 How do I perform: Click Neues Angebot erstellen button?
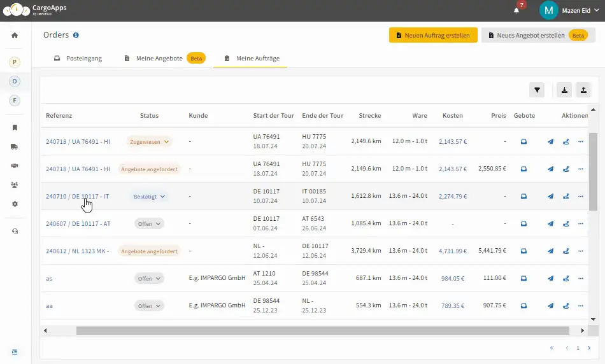point(538,35)
